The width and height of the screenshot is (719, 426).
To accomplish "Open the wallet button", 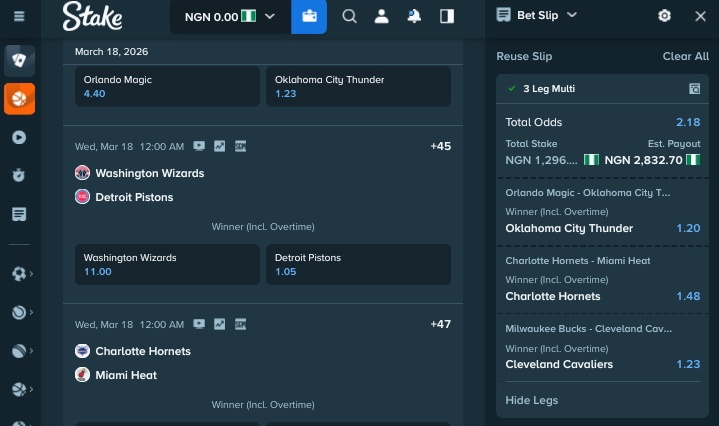I will (x=309, y=17).
